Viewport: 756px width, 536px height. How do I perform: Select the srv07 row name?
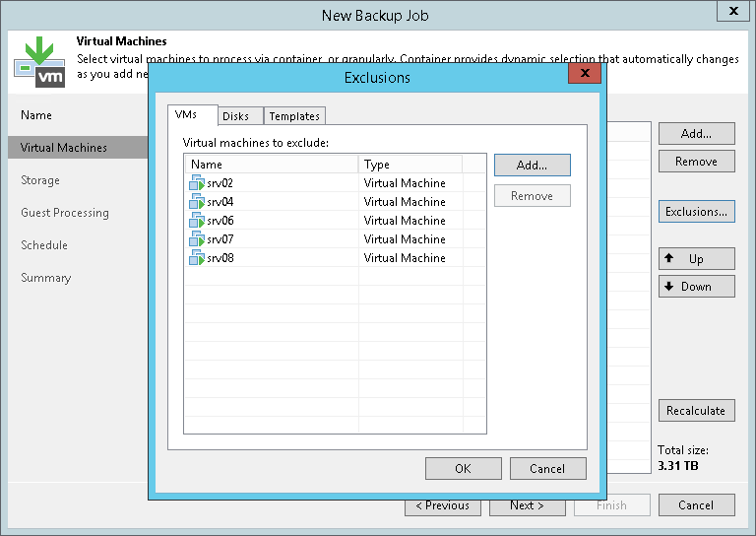pyautogui.click(x=220, y=239)
